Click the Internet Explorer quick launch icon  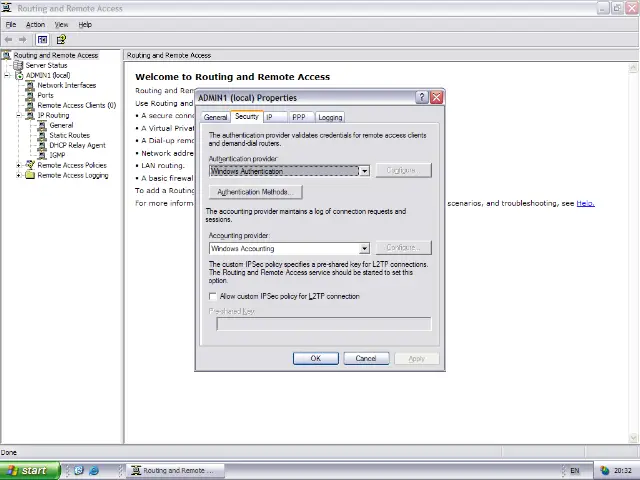click(x=94, y=471)
